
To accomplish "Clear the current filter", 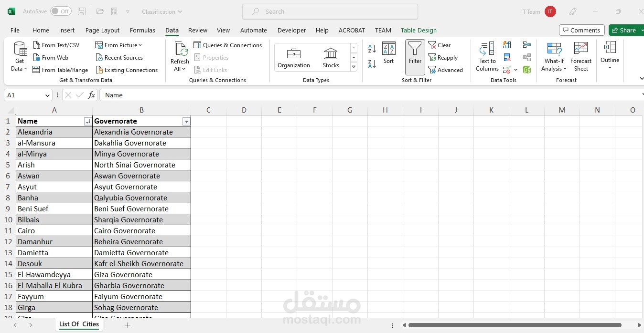I will [440, 45].
